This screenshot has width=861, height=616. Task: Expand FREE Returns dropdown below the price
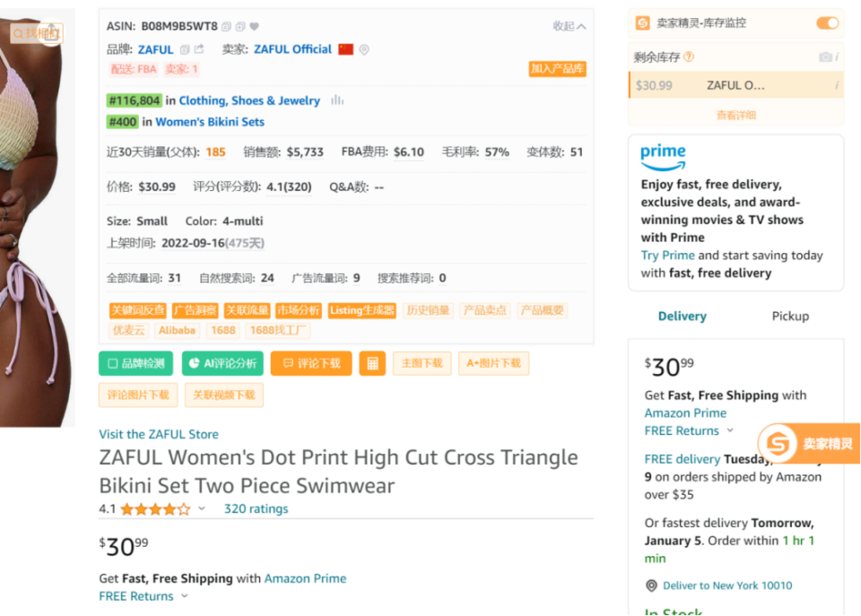click(185, 596)
